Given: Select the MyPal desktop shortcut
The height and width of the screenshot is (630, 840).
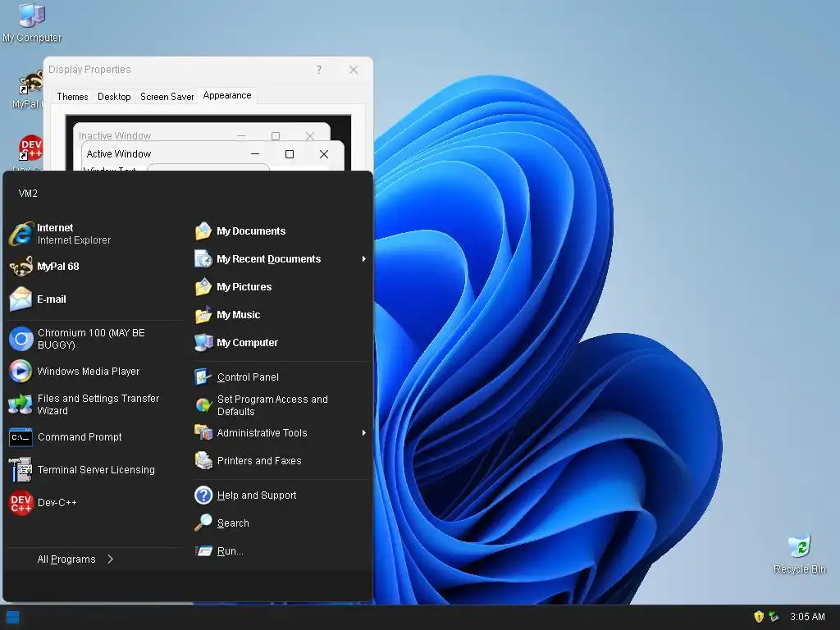Looking at the screenshot, I should coord(28,89).
